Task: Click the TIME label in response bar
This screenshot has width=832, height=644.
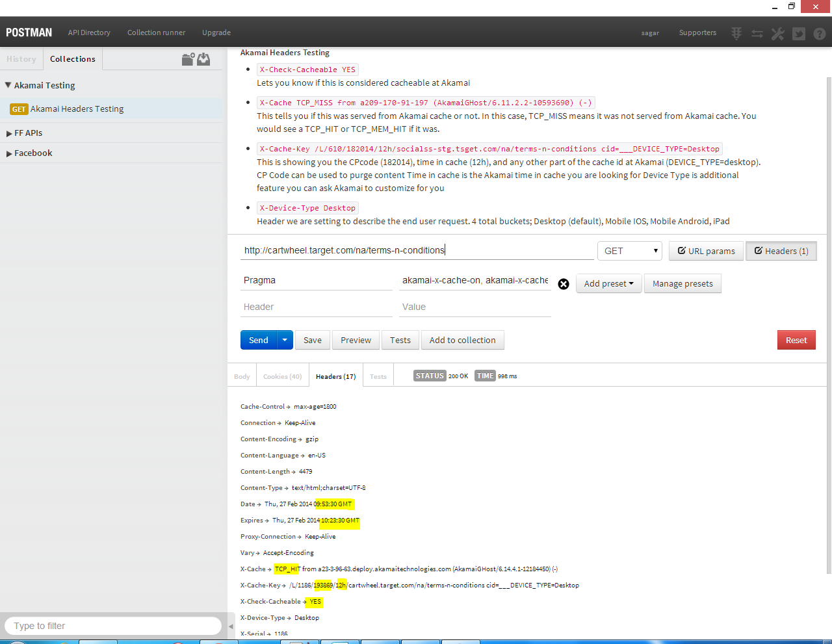Action: click(486, 376)
